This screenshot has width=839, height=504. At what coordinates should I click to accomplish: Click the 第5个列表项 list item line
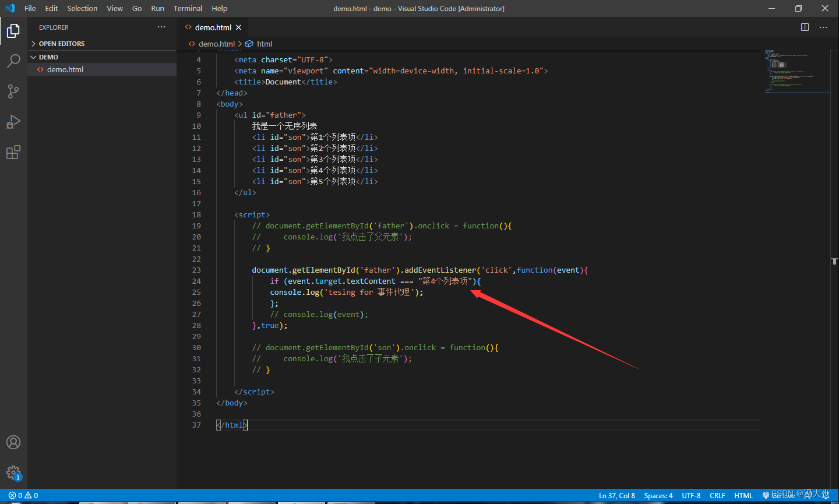coord(315,181)
